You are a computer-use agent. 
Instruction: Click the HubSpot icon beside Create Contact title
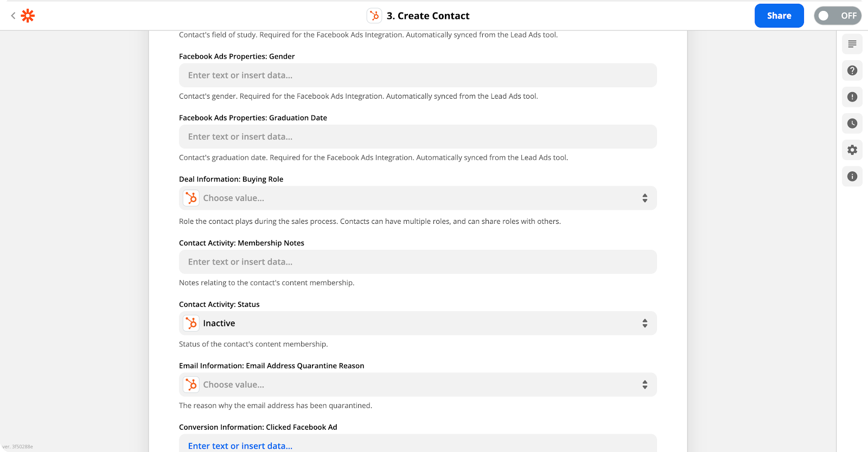(374, 16)
